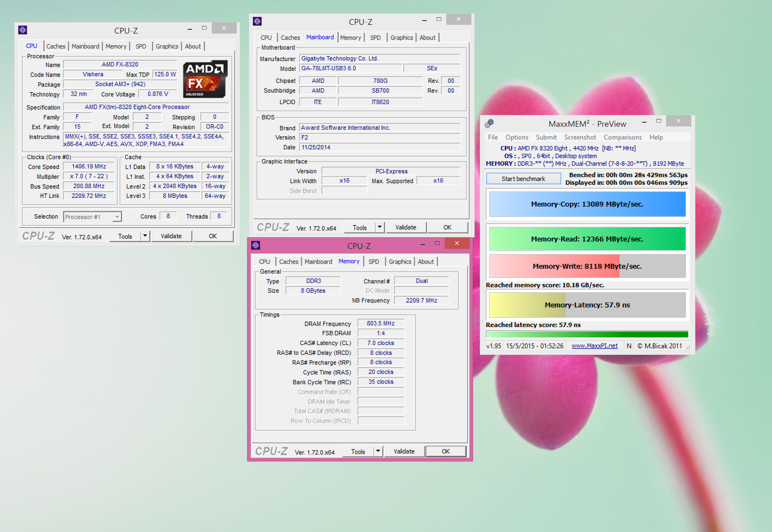
Task: Open SPD tab in CPU window
Action: click(141, 46)
